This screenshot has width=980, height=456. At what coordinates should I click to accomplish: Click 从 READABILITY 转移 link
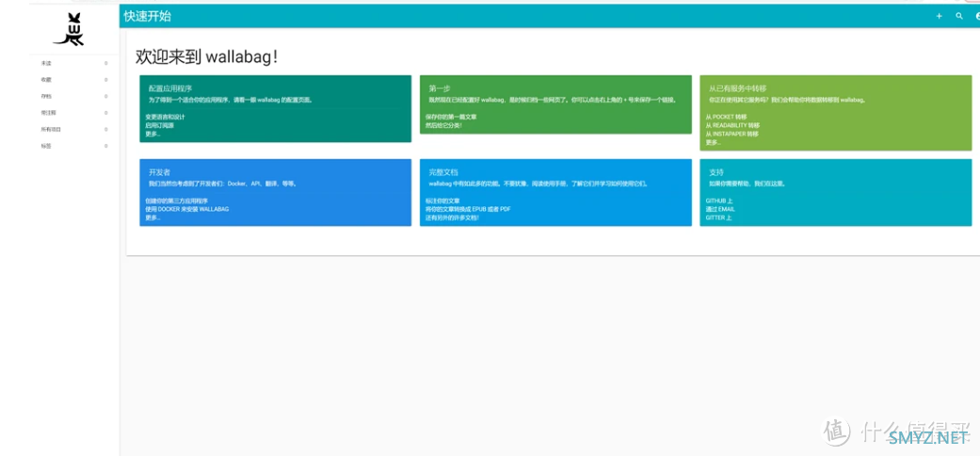click(x=731, y=125)
